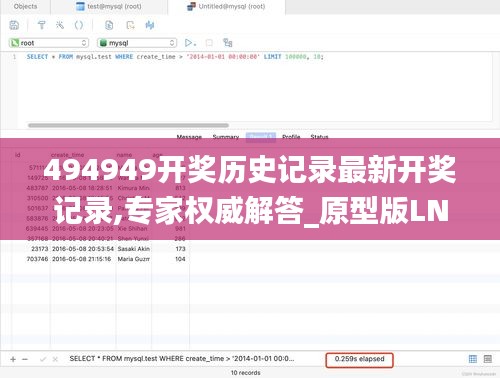Click the chart icon in toolbar

click(x=150, y=25)
